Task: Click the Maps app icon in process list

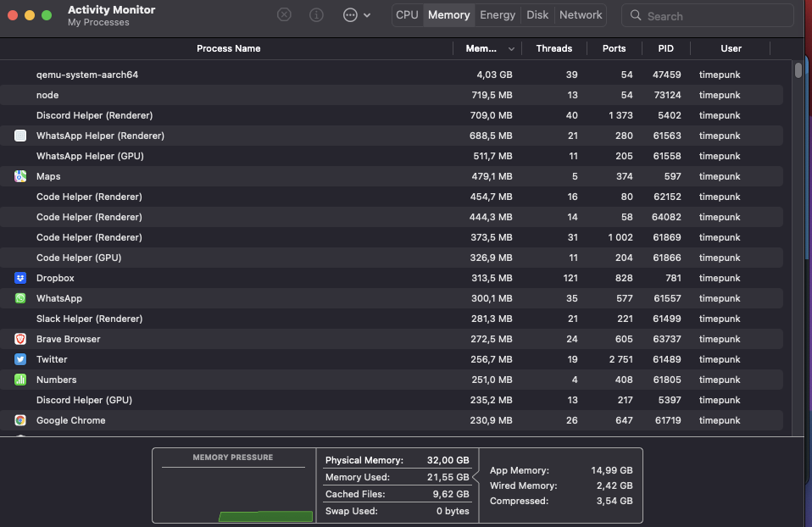Action: [20, 176]
